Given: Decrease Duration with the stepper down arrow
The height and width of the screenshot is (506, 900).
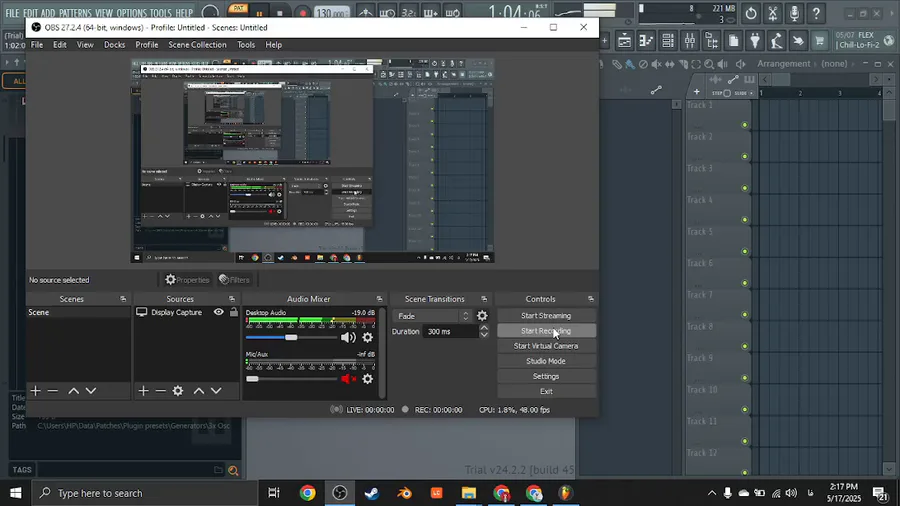Looking at the screenshot, I should (484, 335).
